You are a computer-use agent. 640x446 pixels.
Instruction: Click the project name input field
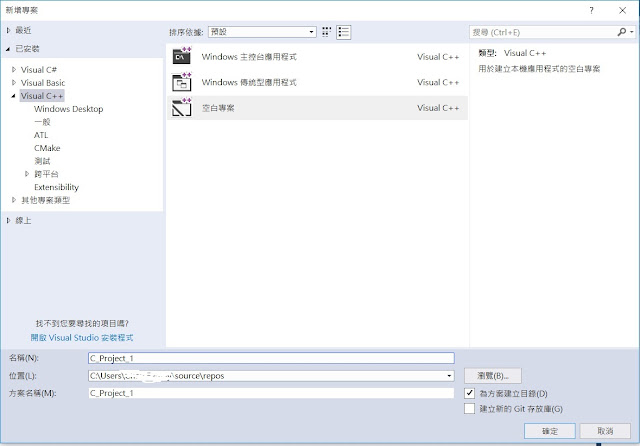point(271,358)
